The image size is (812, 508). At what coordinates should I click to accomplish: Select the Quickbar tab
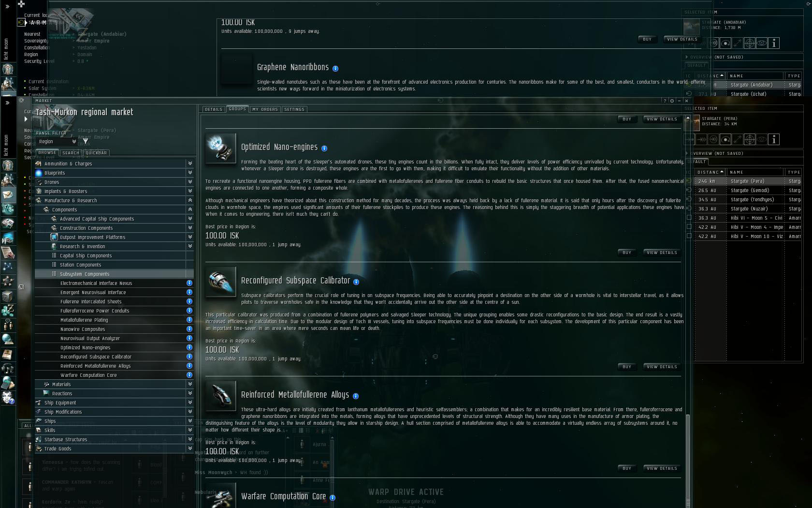tap(96, 153)
